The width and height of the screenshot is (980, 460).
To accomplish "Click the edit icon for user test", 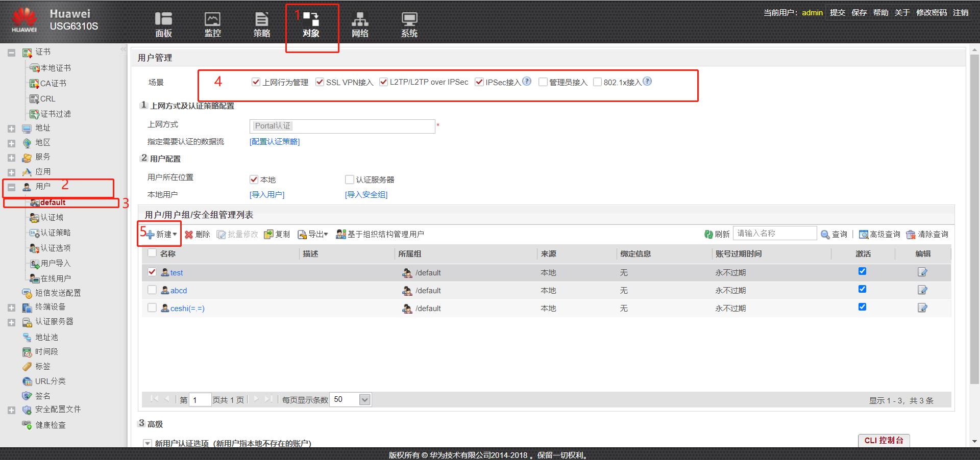I will [x=922, y=272].
